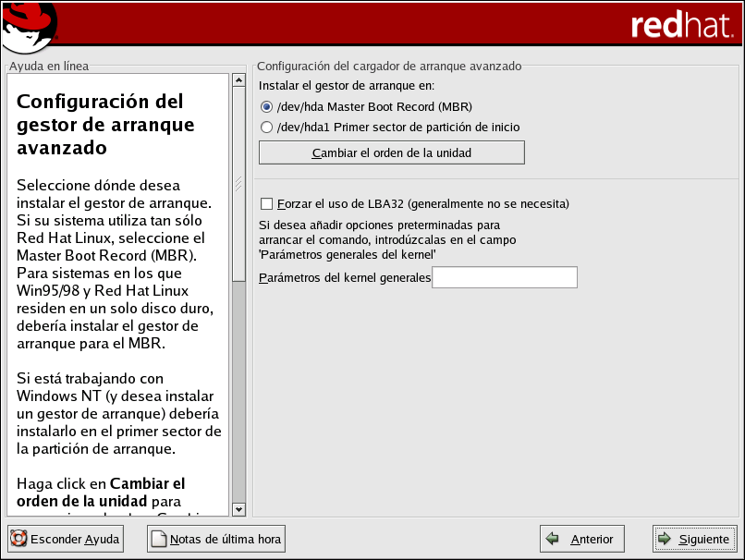Click the Ayuda en línea panel label
Screen dimensions: 745x560
(x=48, y=66)
